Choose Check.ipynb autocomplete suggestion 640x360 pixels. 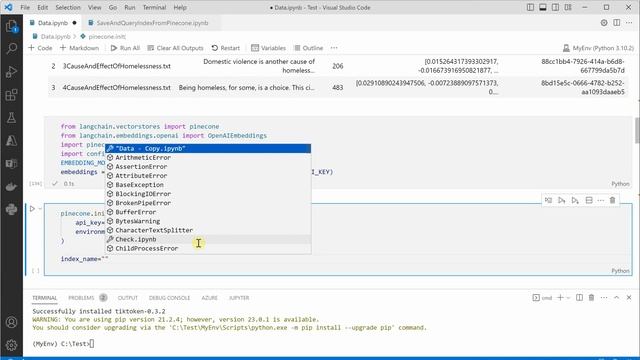click(208, 239)
